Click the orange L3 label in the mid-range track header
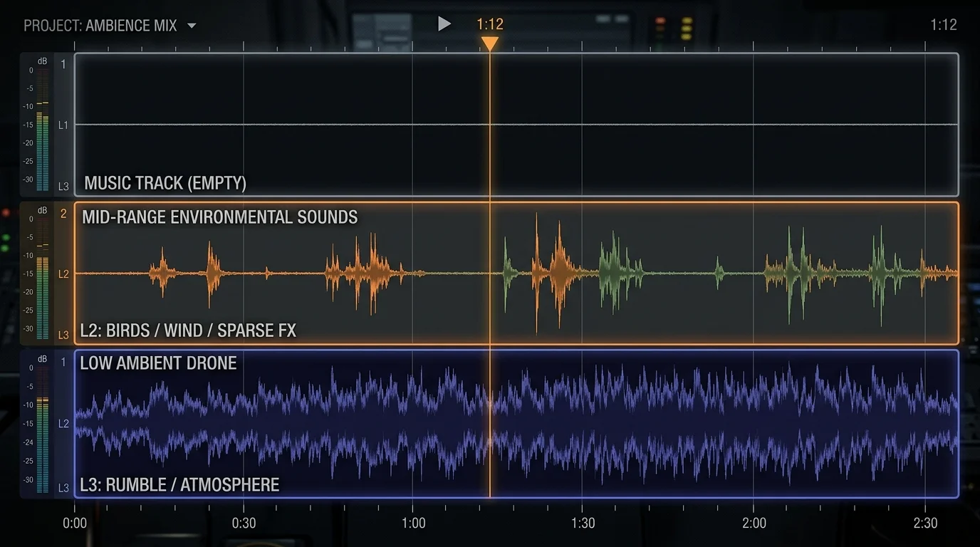The image size is (980, 547). 63,335
